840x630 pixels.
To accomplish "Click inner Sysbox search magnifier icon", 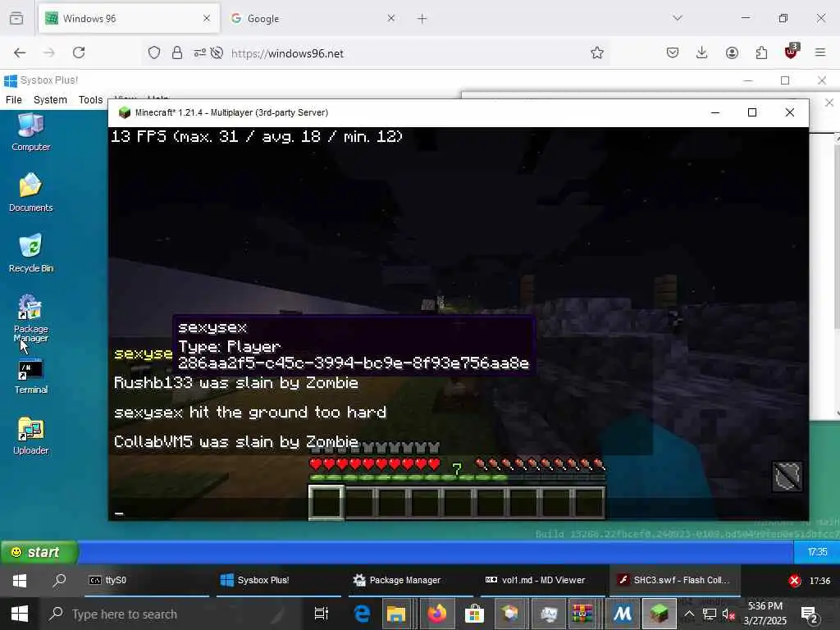I will tap(59, 580).
